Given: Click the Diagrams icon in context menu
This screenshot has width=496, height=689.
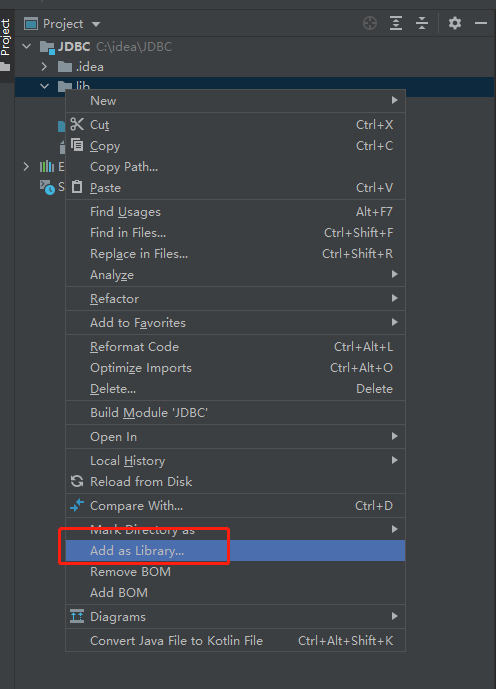Looking at the screenshot, I should (77, 616).
